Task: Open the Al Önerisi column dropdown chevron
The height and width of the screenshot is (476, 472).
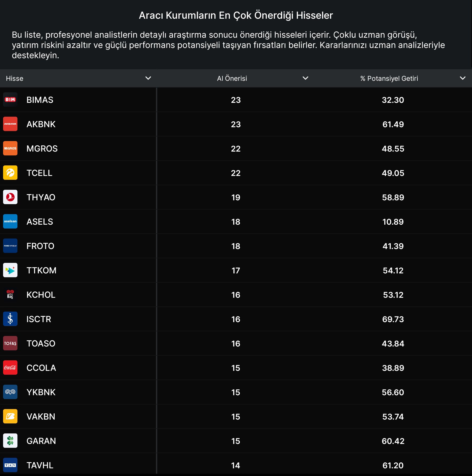Action: 305,78
